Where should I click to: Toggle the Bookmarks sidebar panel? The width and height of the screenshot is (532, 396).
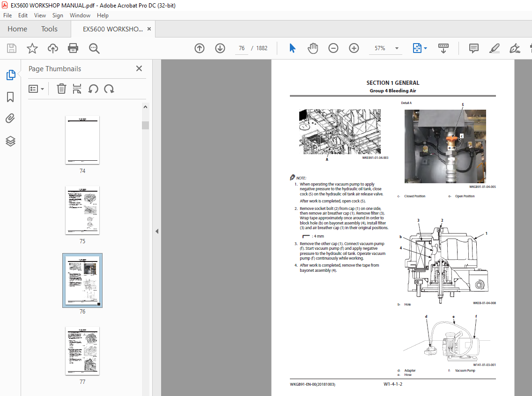tap(10, 97)
